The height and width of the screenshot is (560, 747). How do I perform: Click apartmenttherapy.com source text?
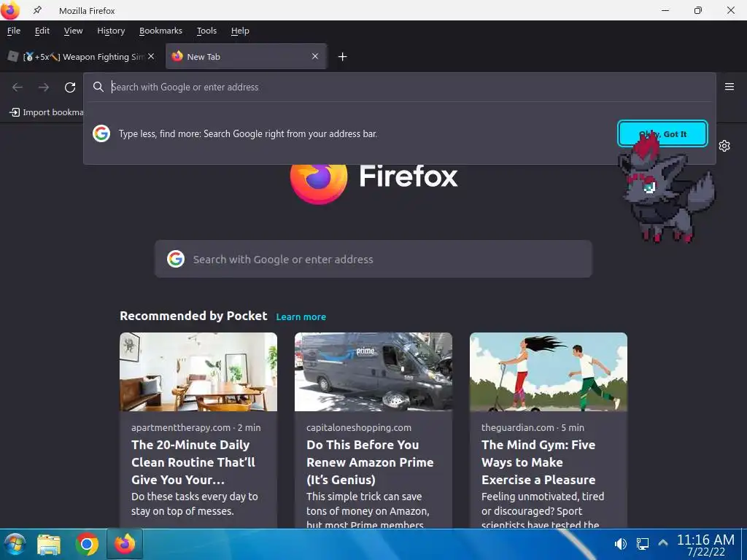click(181, 427)
